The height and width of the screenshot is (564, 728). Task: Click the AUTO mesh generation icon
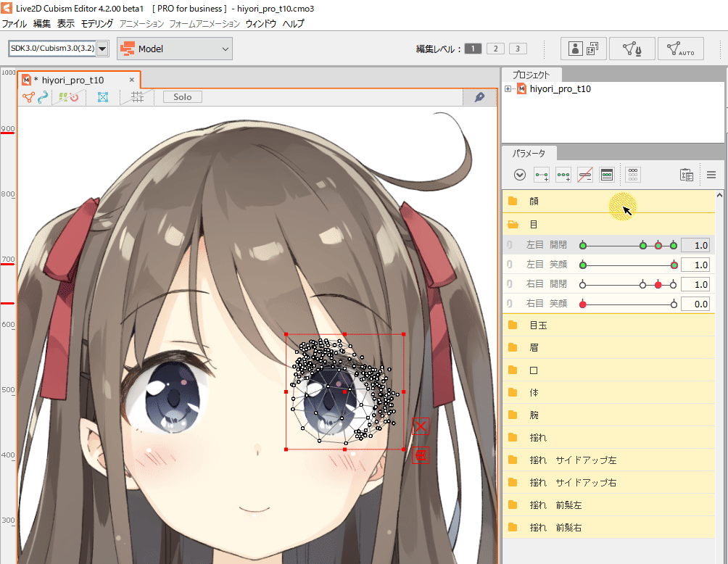[680, 49]
